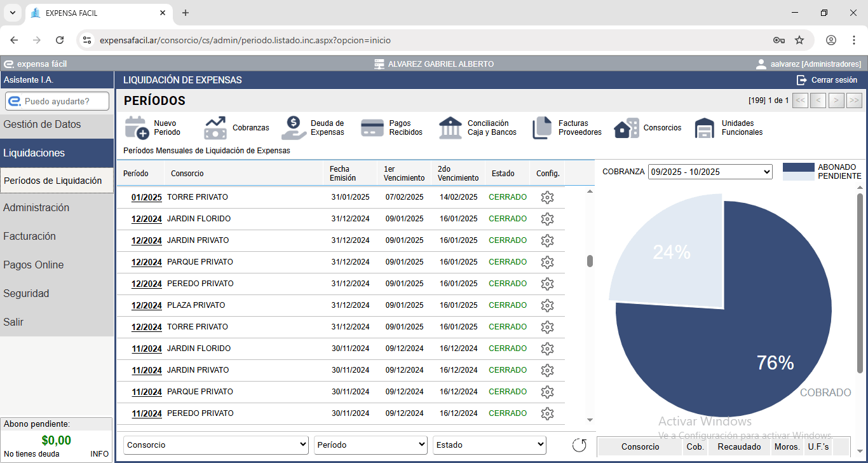Select Facturación in sidebar menu

coord(30,236)
